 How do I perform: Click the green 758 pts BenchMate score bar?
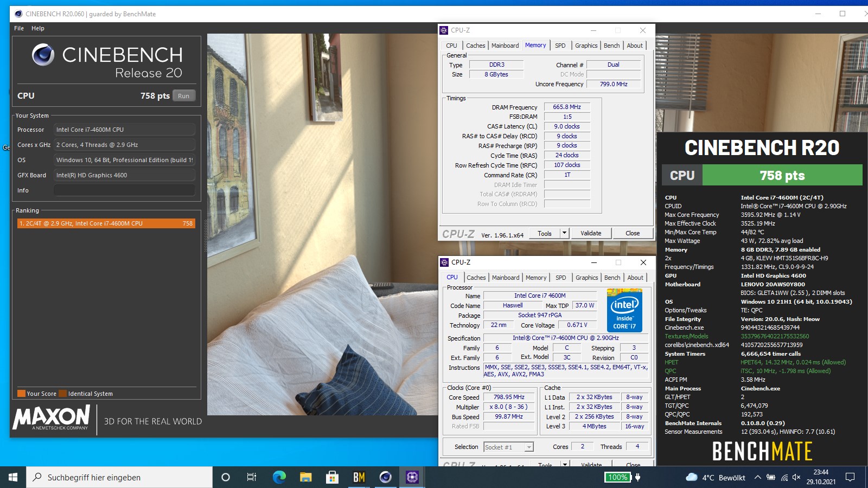coord(782,175)
